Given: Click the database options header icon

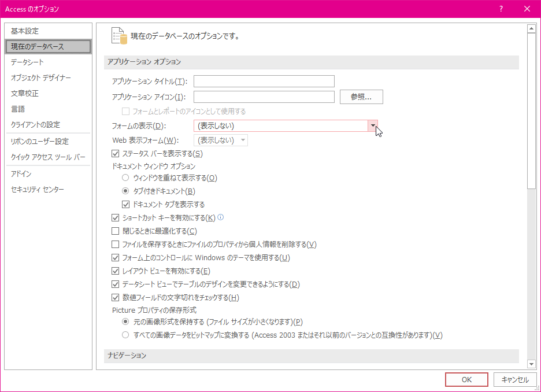Looking at the screenshot, I should 120,36.
